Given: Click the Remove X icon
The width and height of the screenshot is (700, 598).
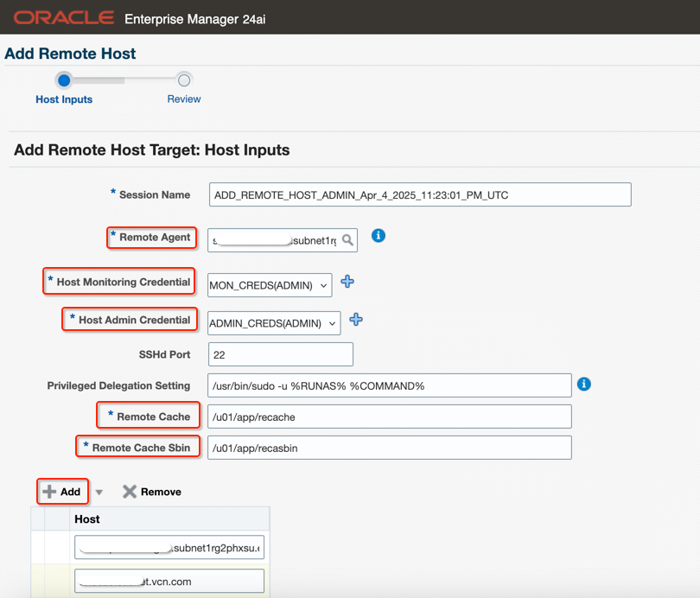Looking at the screenshot, I should [130, 492].
